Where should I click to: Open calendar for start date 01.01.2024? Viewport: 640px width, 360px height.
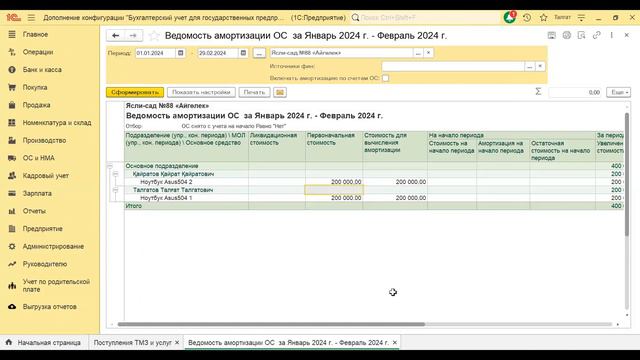[x=180, y=53]
